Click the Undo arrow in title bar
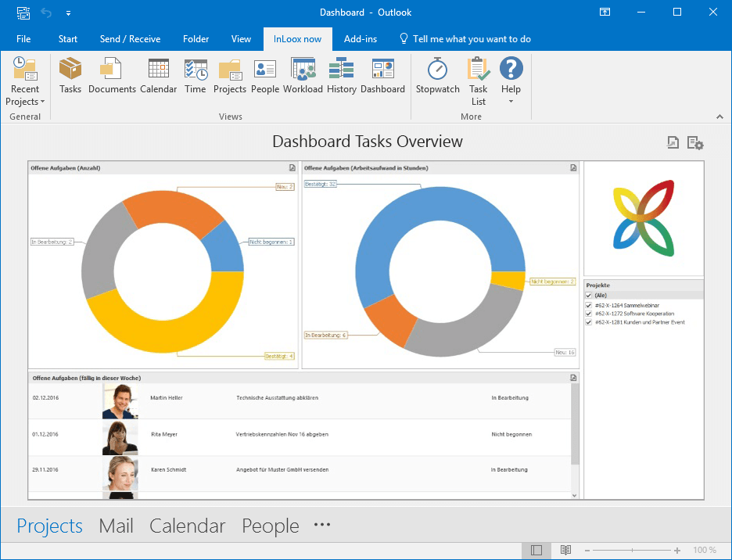732x560 pixels. tap(46, 13)
